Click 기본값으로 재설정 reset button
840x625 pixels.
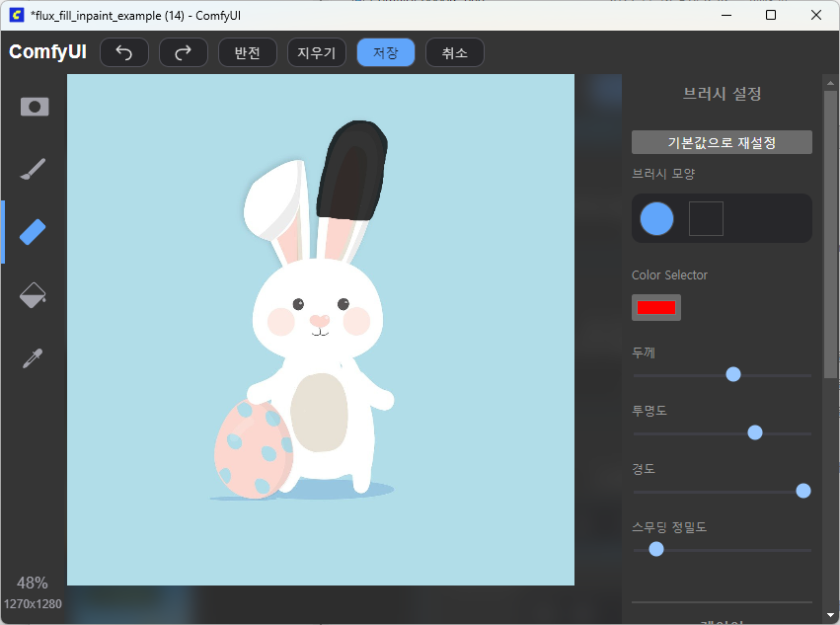coord(722,143)
